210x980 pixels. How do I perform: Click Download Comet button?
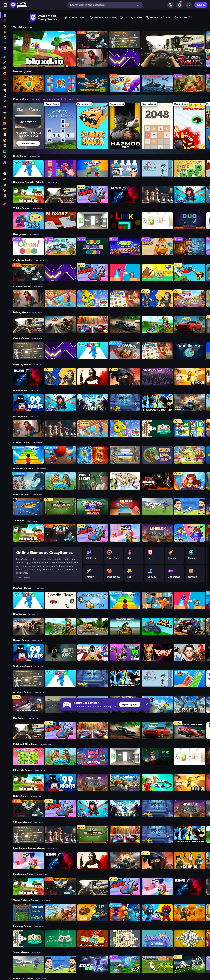pos(28,143)
